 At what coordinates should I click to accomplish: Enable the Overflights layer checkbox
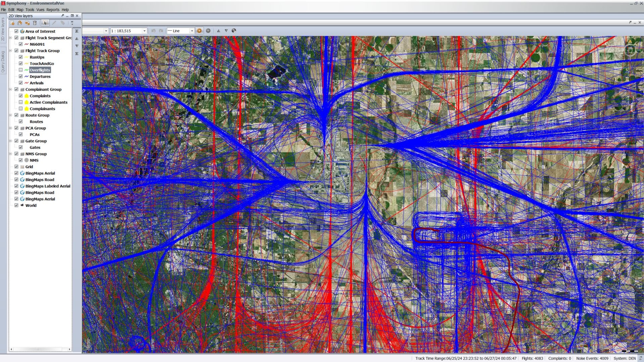(x=21, y=70)
